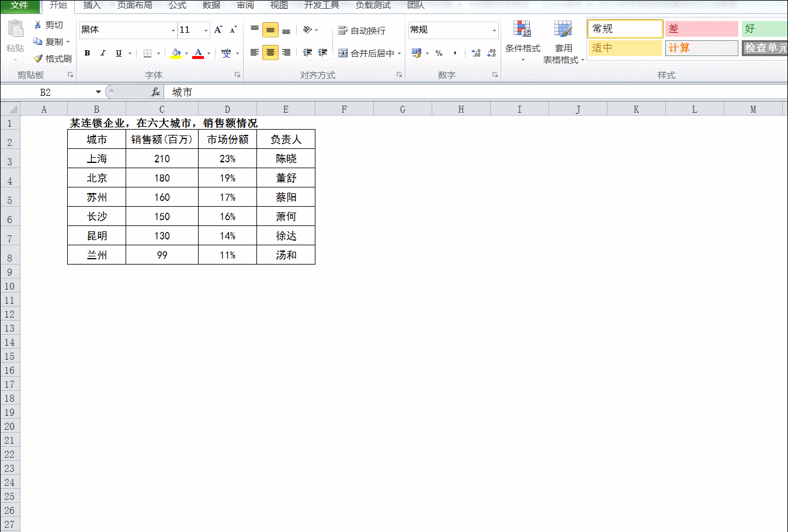Click the cell borders icon
Screen dimensions: 788x532
coord(147,53)
